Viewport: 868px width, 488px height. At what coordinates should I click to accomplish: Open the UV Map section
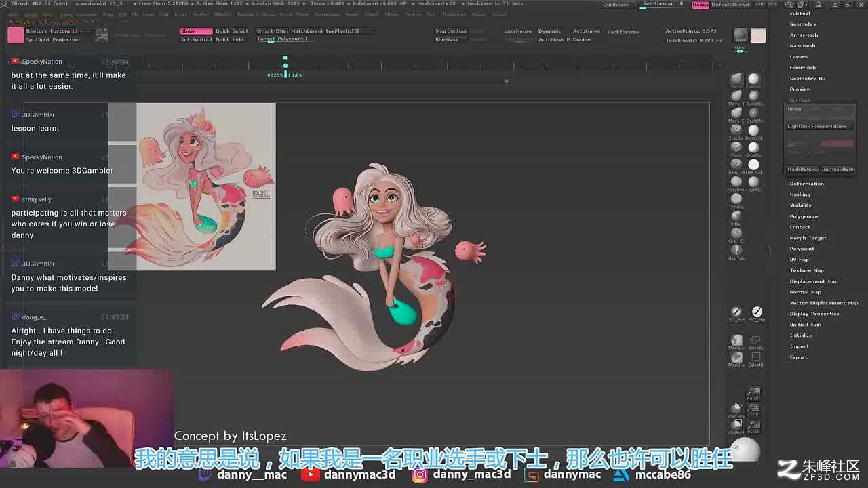[799, 260]
